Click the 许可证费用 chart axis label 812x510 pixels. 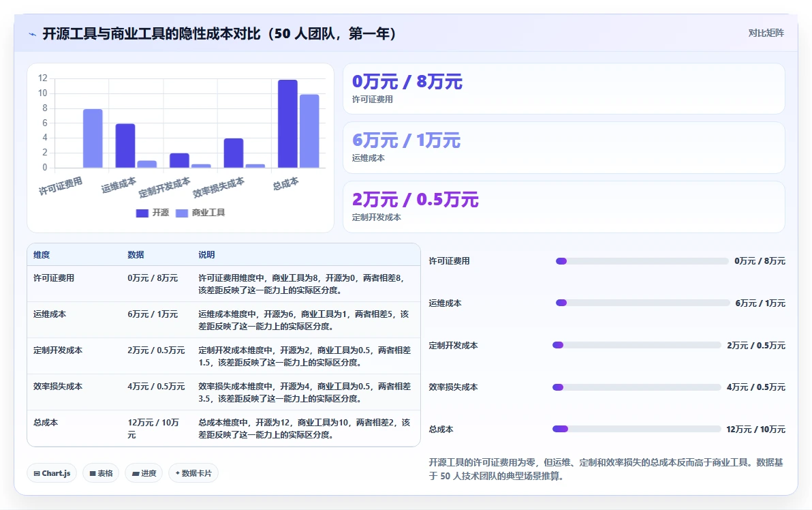[x=61, y=186]
